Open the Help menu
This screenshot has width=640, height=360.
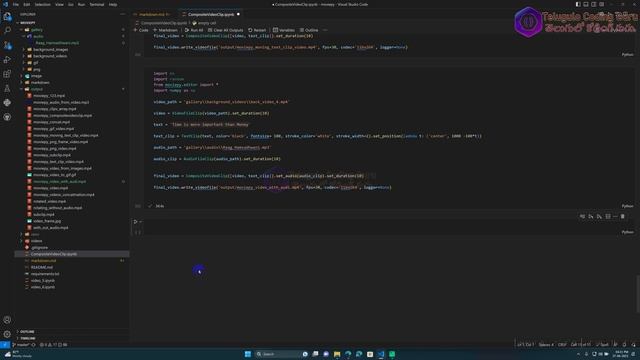pyautogui.click(x=113, y=4)
